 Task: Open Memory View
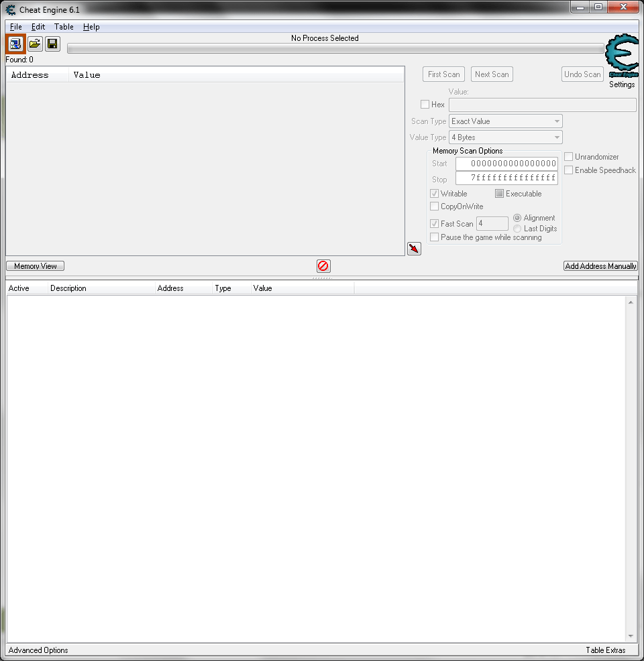[x=36, y=266]
